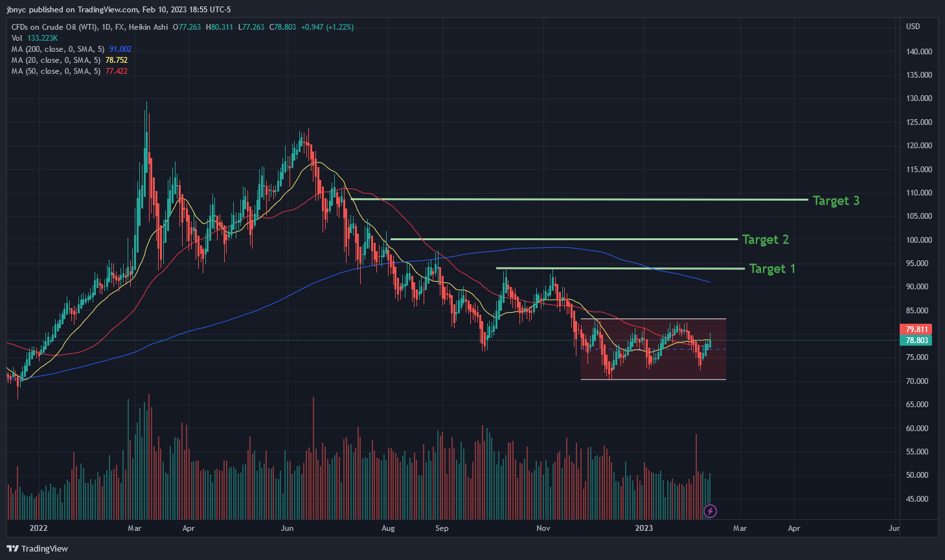Click the 2022 label on time axis
945x560 pixels.
click(x=38, y=528)
